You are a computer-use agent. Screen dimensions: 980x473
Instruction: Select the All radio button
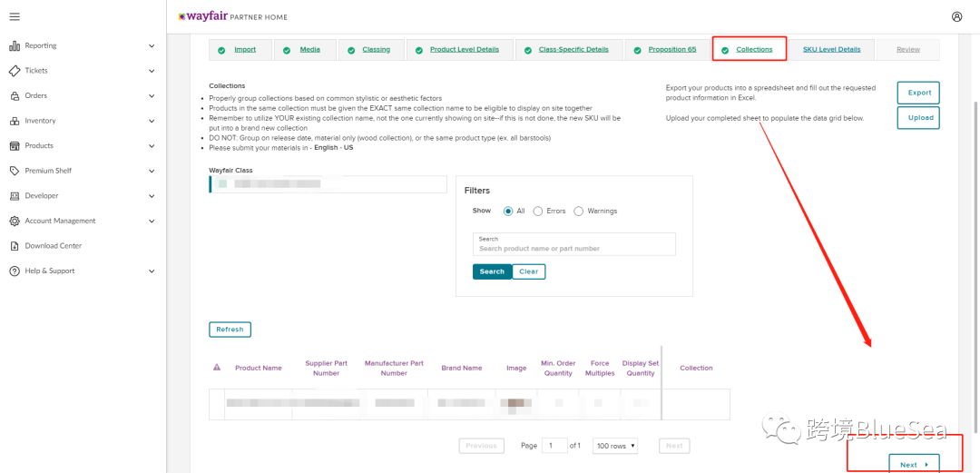click(508, 212)
